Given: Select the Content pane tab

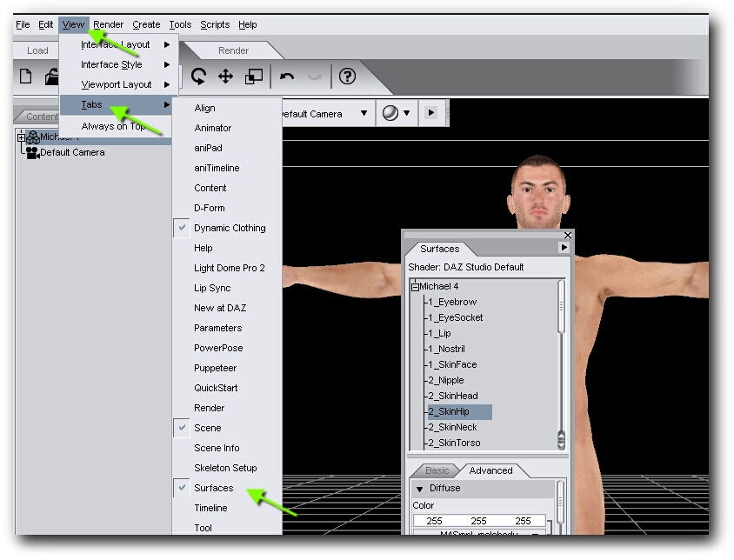Looking at the screenshot, I should click(41, 117).
